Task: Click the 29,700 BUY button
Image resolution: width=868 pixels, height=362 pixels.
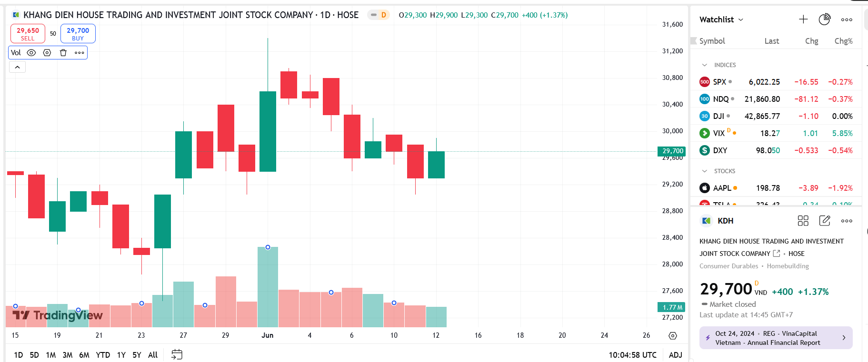Action: pos(78,33)
